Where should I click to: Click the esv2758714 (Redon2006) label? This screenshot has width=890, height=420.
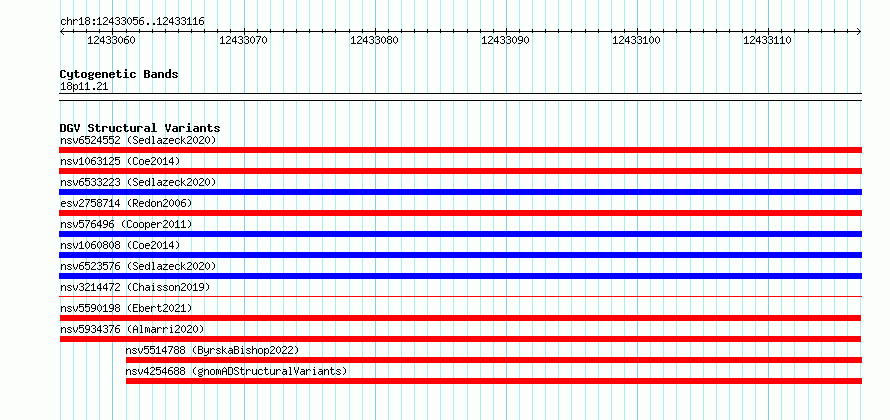tap(126, 203)
